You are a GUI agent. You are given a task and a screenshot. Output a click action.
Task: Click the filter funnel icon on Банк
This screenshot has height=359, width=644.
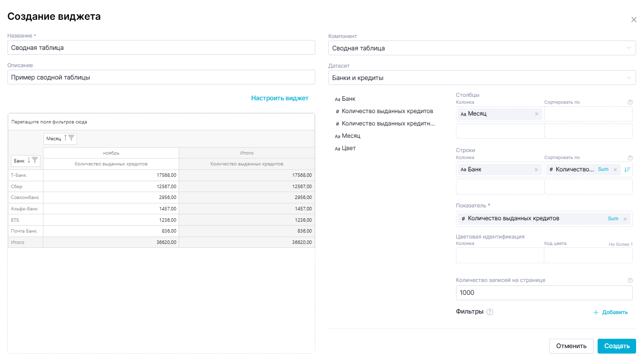click(x=35, y=160)
